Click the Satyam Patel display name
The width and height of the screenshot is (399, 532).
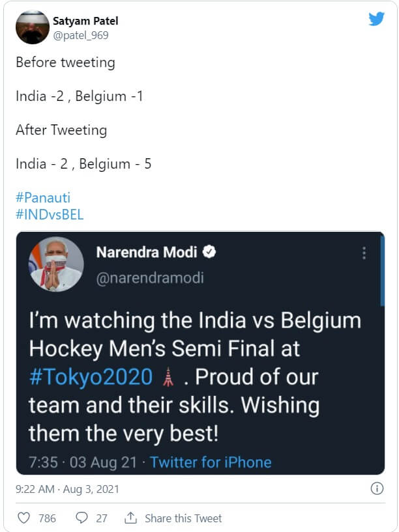click(85, 21)
